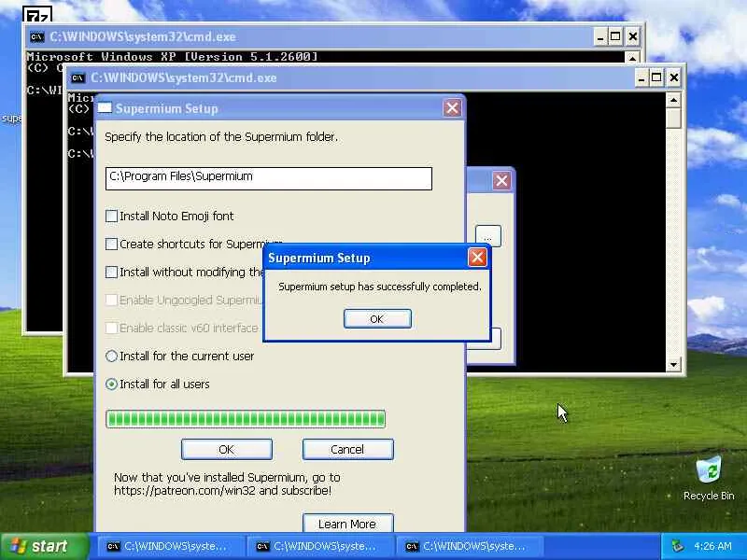Click the Supermium folder location field
Viewport: 747px width, 560px height.
(x=269, y=178)
